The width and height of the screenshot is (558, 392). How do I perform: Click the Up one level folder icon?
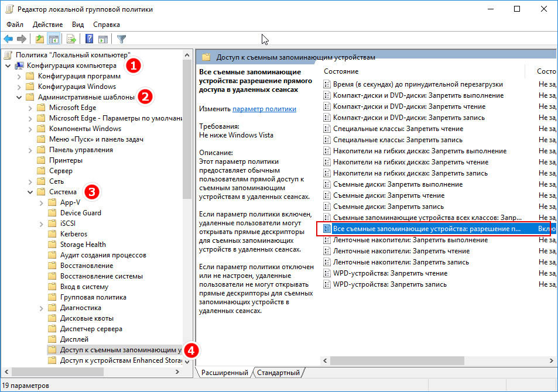click(39, 39)
